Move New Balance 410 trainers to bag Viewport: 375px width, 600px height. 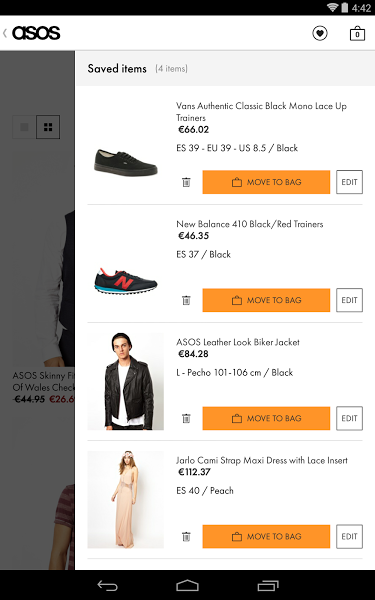pyautogui.click(x=266, y=300)
